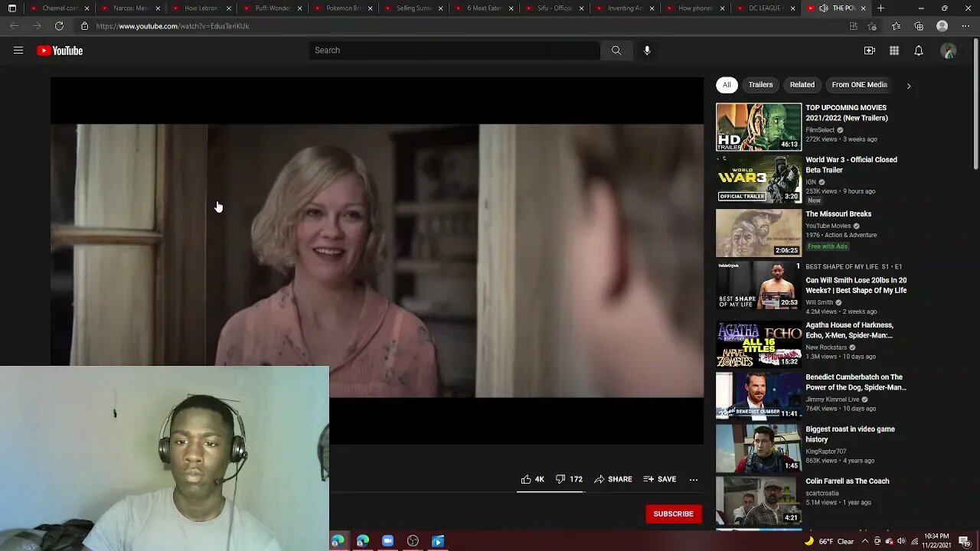Viewport: 980px width, 551px height.
Task: Open OBS Studio from the taskbar
Action: pyautogui.click(x=413, y=541)
